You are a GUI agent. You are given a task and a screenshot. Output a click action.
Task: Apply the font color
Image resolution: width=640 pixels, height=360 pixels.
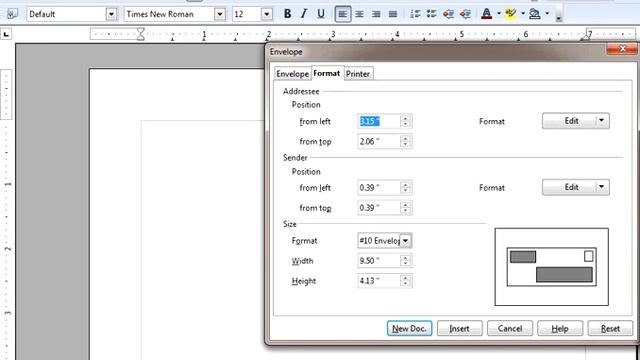click(x=487, y=14)
